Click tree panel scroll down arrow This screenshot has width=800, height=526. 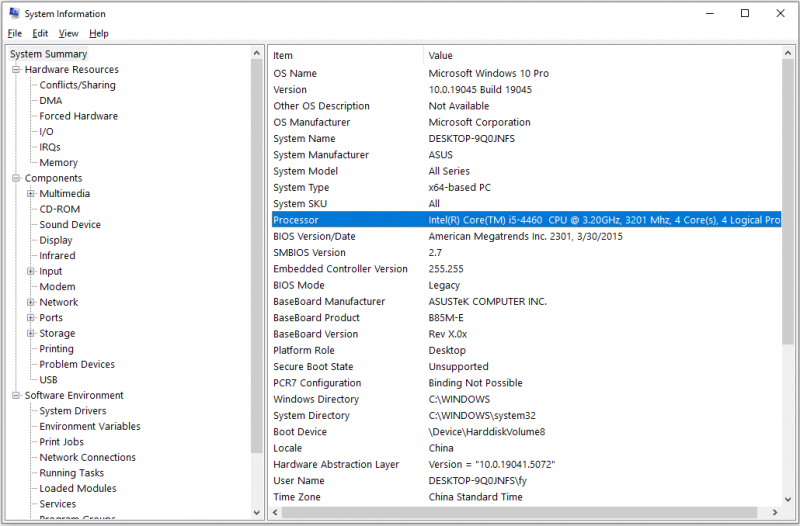click(257, 512)
